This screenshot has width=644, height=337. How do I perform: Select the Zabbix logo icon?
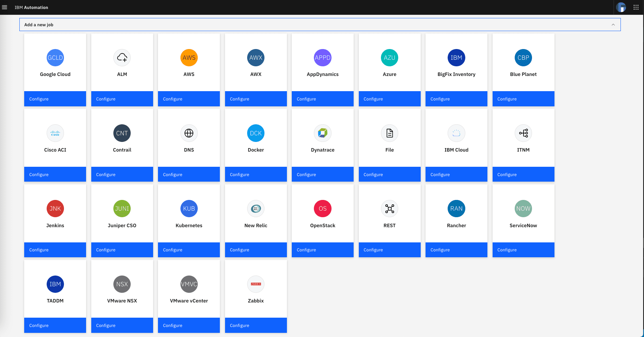pos(256,284)
